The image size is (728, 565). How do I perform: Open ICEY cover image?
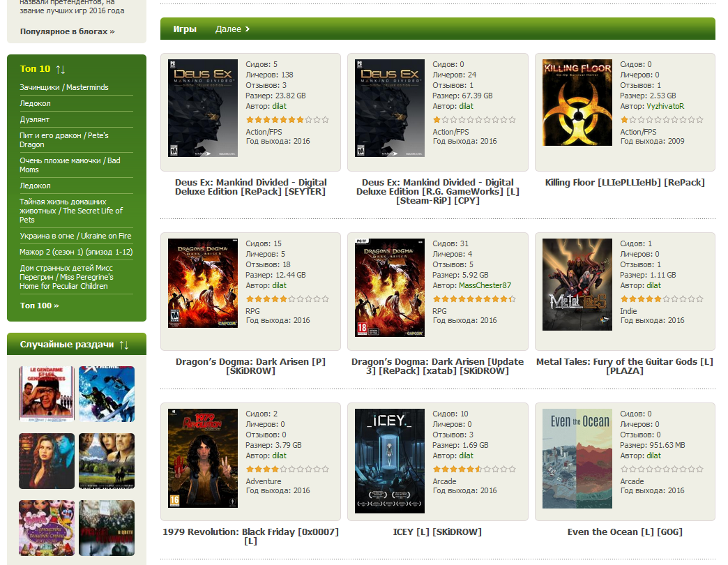coord(390,461)
